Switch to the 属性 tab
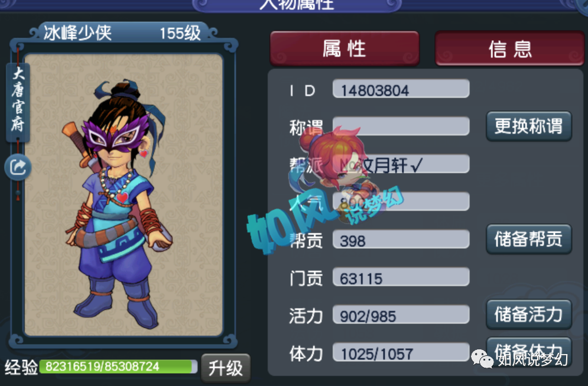The width and height of the screenshot is (588, 386). coord(345,48)
